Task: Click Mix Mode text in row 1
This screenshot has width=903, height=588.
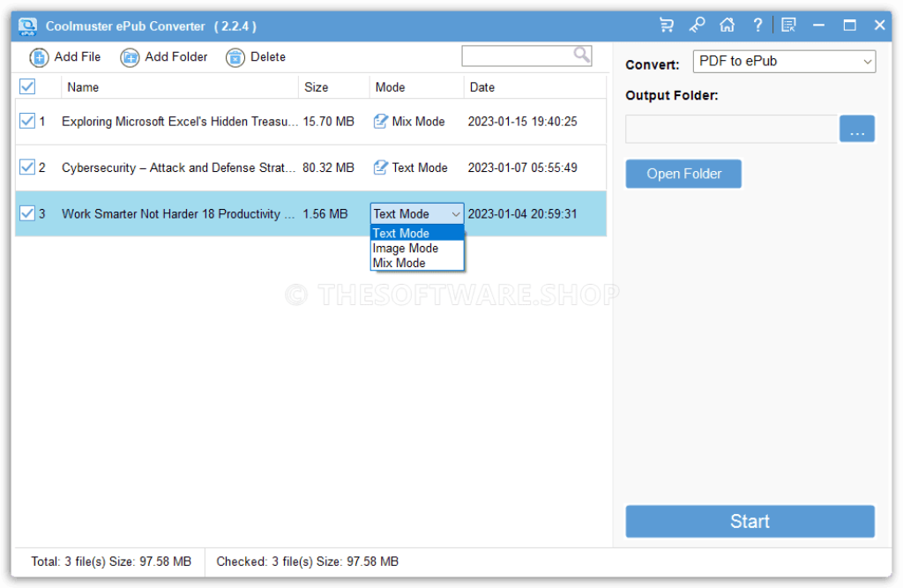Action: [418, 122]
